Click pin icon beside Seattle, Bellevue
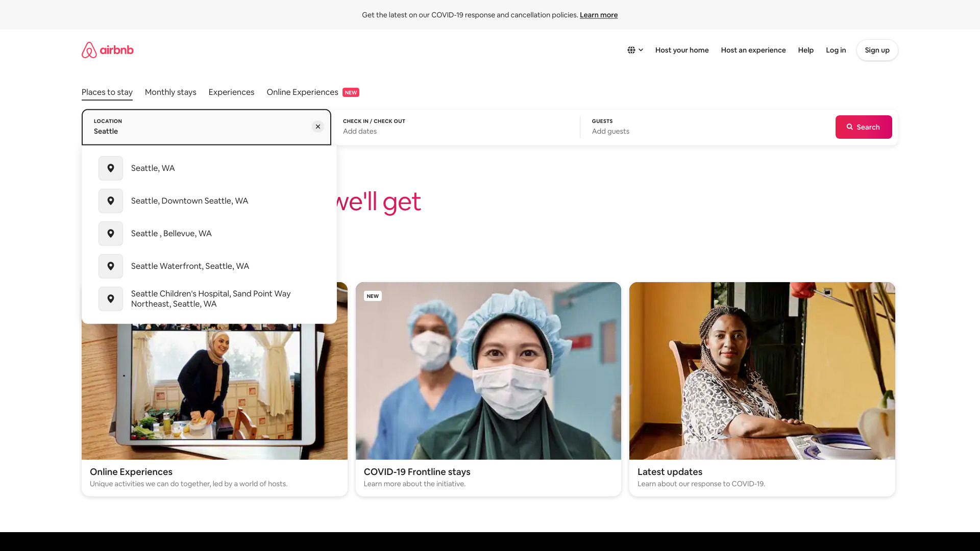The height and width of the screenshot is (551, 980). pyautogui.click(x=111, y=234)
